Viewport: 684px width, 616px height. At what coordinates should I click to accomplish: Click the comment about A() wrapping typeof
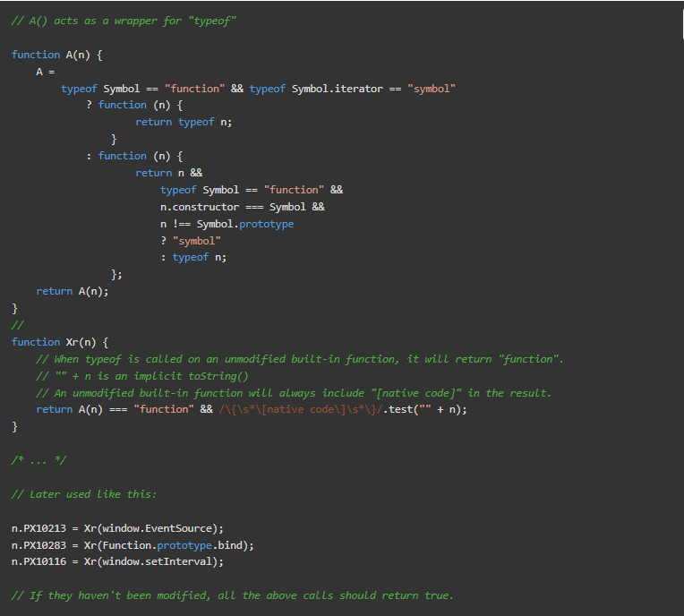click(x=124, y=21)
